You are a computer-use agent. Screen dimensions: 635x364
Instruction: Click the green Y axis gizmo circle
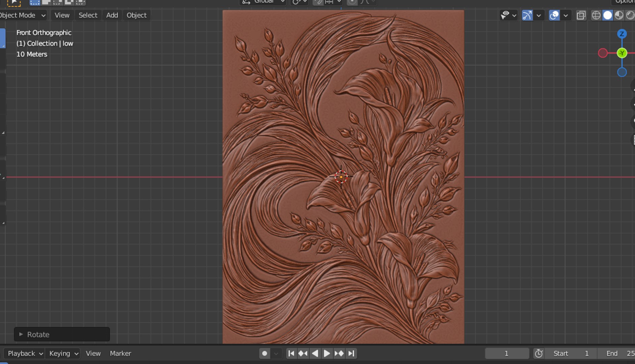(622, 53)
